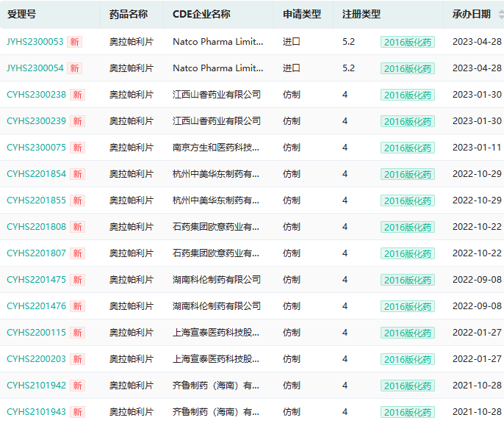Click 奥拉帕利片 drug name in row CYHS2201855

point(132,200)
